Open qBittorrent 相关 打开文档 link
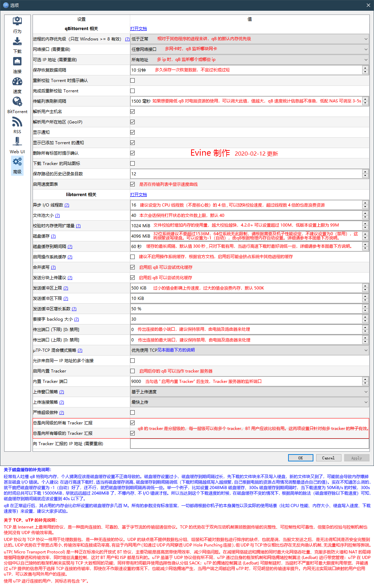Image resolution: width=374 pixels, height=588 pixels. tap(139, 28)
